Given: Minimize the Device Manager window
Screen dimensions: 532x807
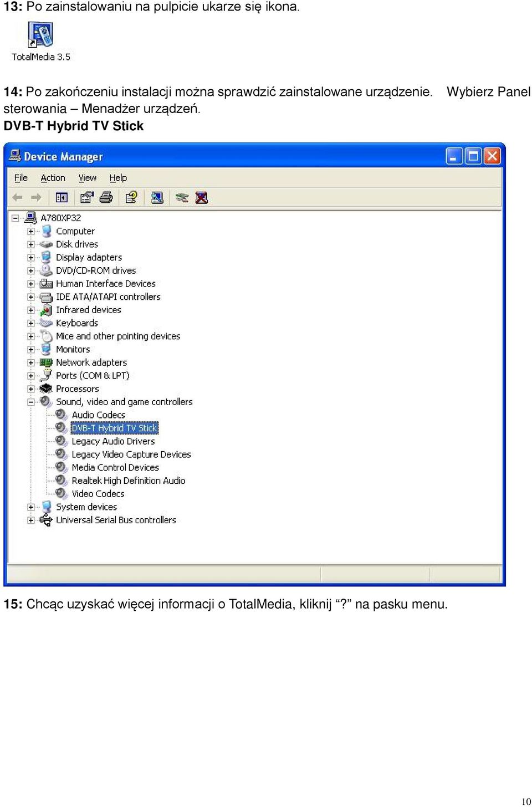Looking at the screenshot, I should click(454, 156).
